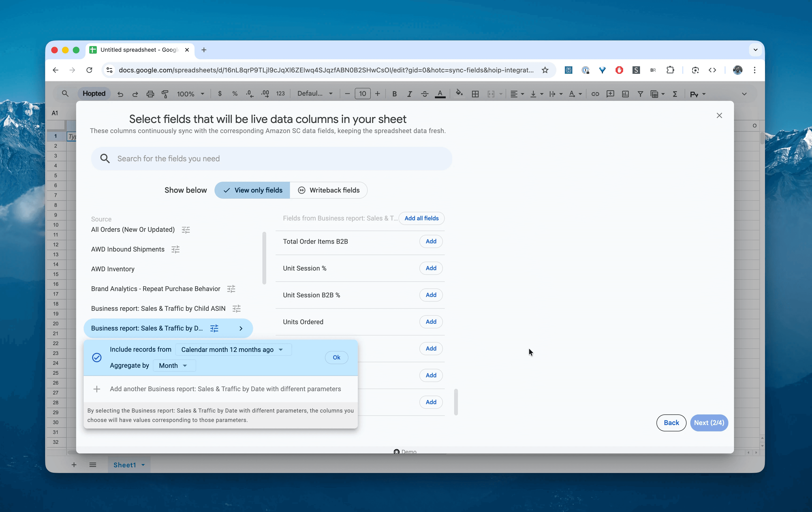Click the source list scrollbar
Viewport: 812px width, 512px height.
click(264, 258)
